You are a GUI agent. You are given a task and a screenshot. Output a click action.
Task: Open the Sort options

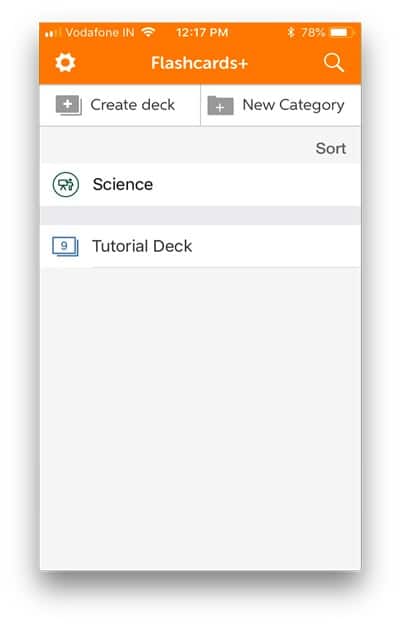[x=331, y=148]
